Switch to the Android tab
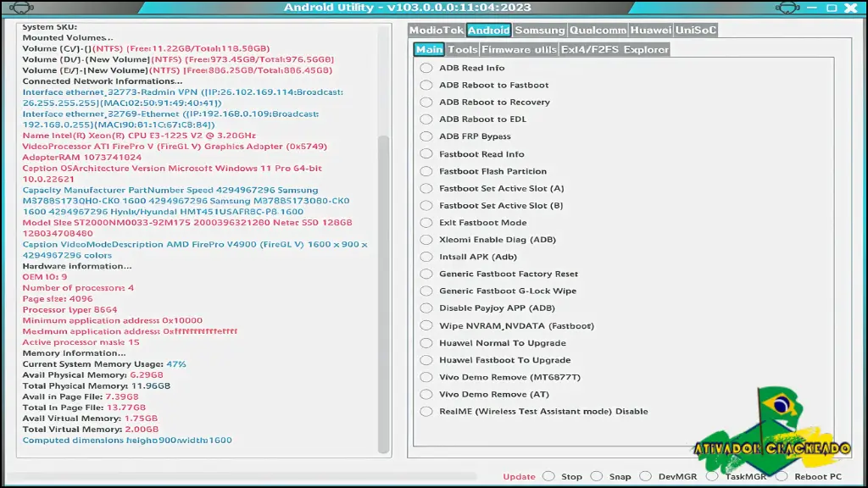Viewport: 868px width, 488px height. (488, 30)
